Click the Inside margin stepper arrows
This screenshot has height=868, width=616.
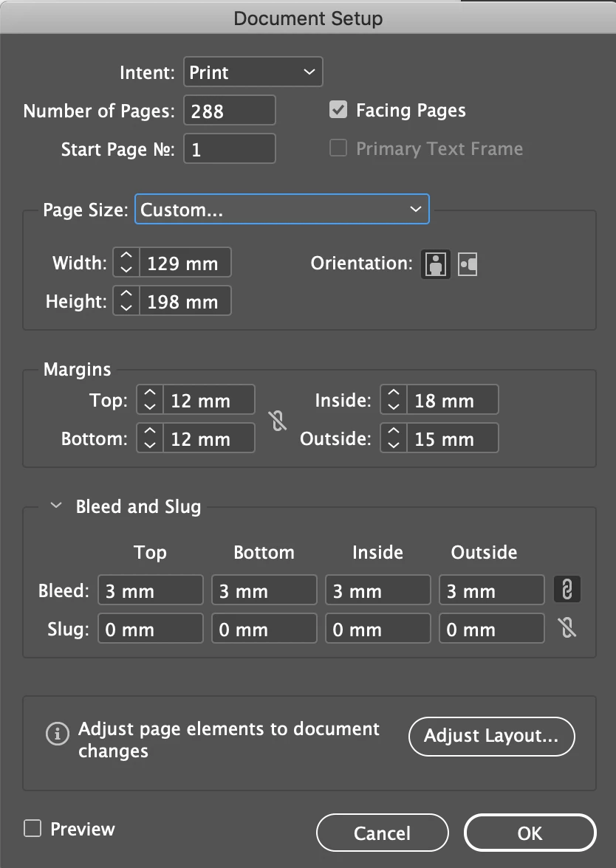pyautogui.click(x=393, y=399)
